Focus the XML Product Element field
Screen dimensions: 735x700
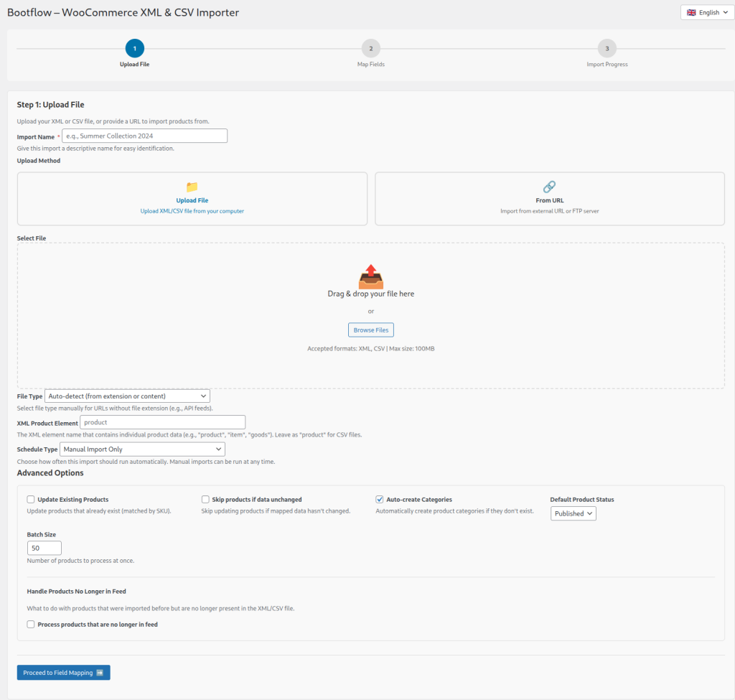[163, 422]
